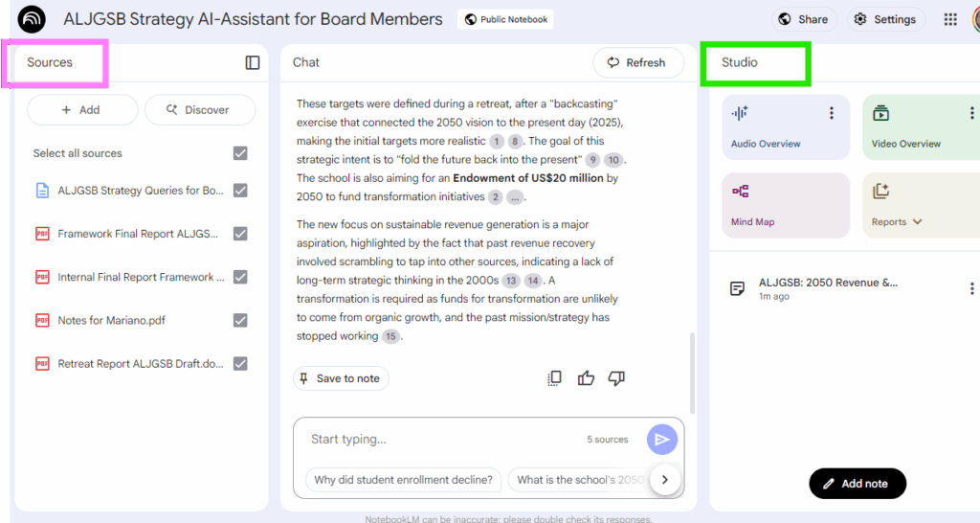Open Mind Map tile
This screenshot has width=980, height=523.
coord(785,205)
